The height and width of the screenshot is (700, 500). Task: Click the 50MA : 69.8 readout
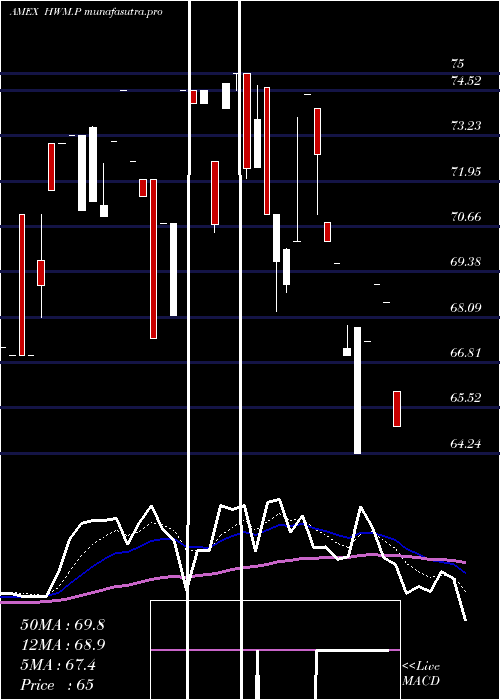coord(62,625)
